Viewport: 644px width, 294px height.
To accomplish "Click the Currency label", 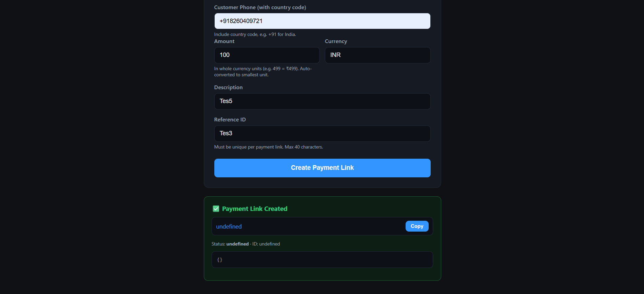I will click(336, 41).
